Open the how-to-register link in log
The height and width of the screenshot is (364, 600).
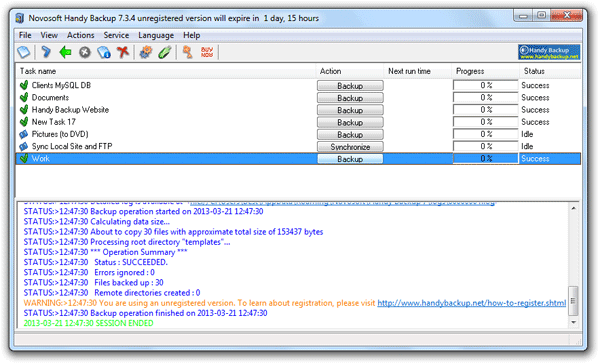(471, 303)
